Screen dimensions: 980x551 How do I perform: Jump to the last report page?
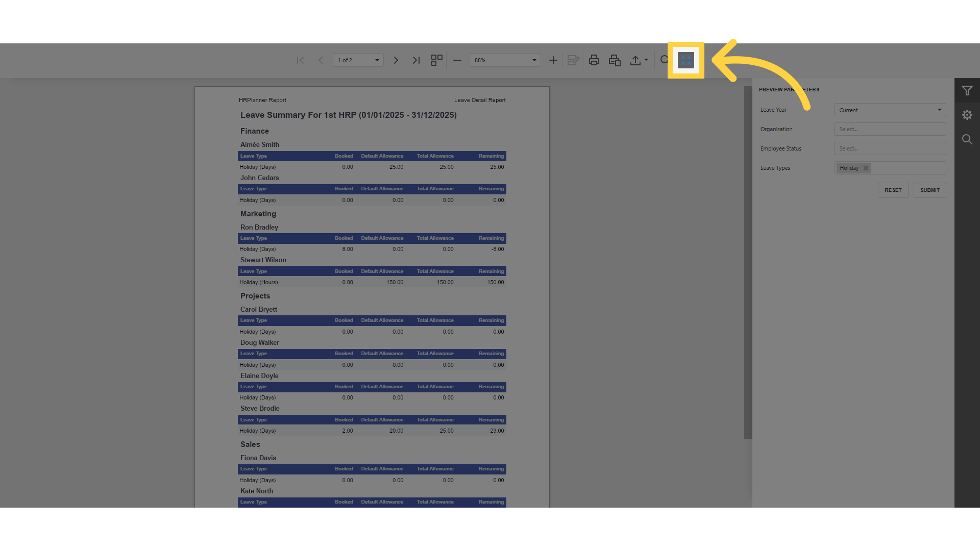(x=416, y=60)
